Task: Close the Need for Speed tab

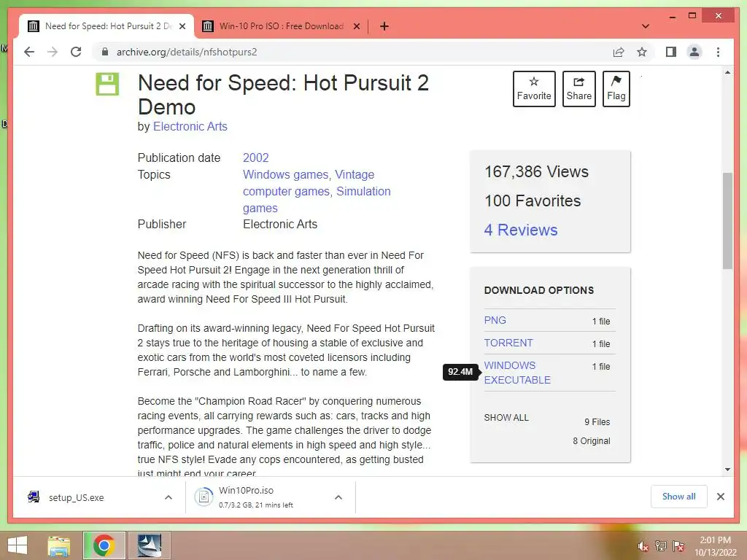Action: (x=182, y=26)
